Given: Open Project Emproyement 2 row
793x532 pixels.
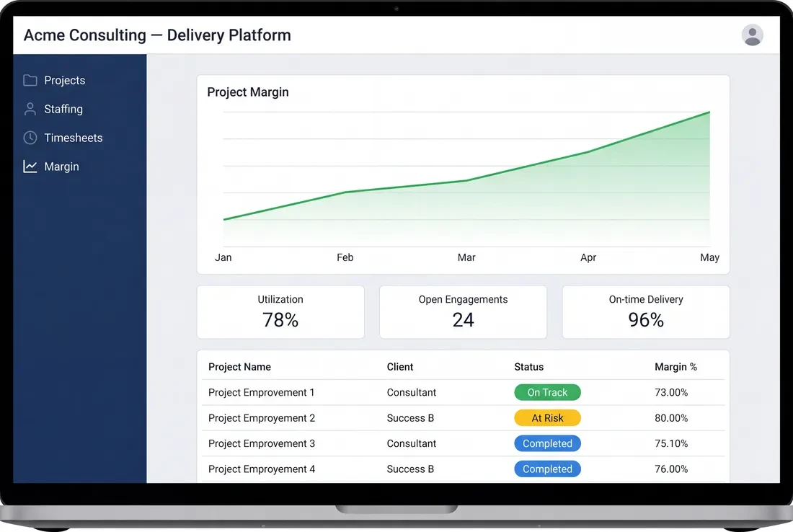Looking at the screenshot, I should pyautogui.click(x=464, y=418).
